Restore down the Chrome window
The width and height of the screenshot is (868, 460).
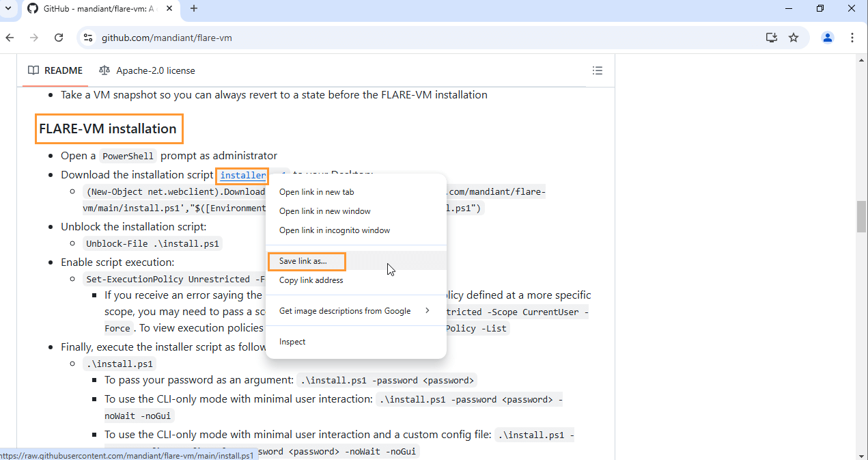(x=820, y=9)
